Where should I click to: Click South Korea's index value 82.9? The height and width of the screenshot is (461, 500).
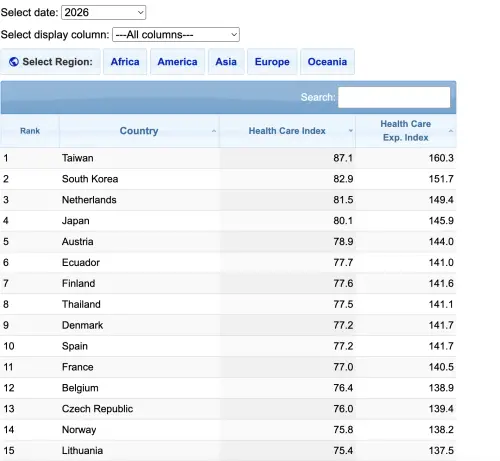(343, 179)
